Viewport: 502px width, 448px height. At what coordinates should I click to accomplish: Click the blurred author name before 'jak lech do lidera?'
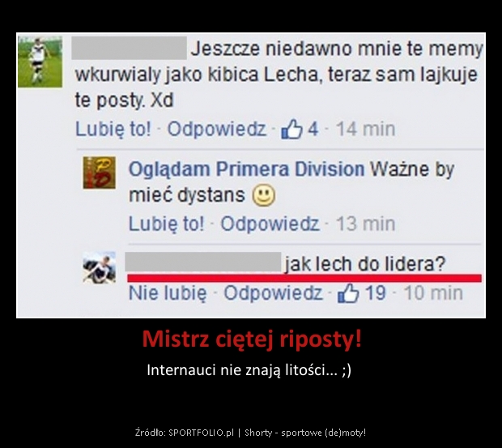point(203,262)
